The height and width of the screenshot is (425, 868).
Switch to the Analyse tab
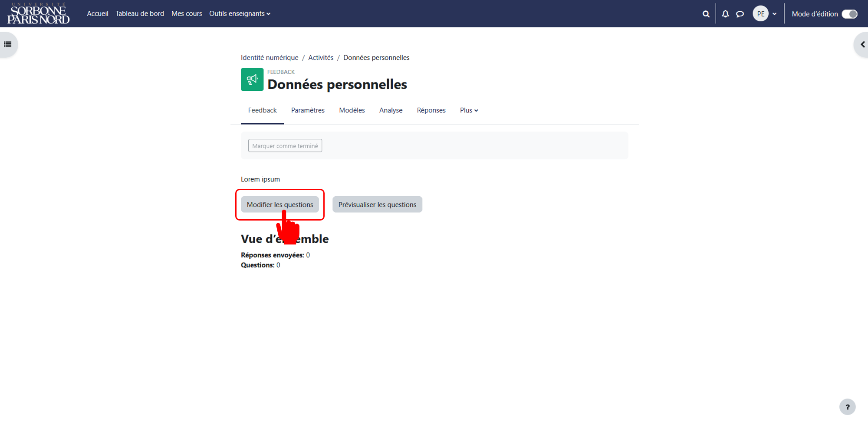[391, 110]
